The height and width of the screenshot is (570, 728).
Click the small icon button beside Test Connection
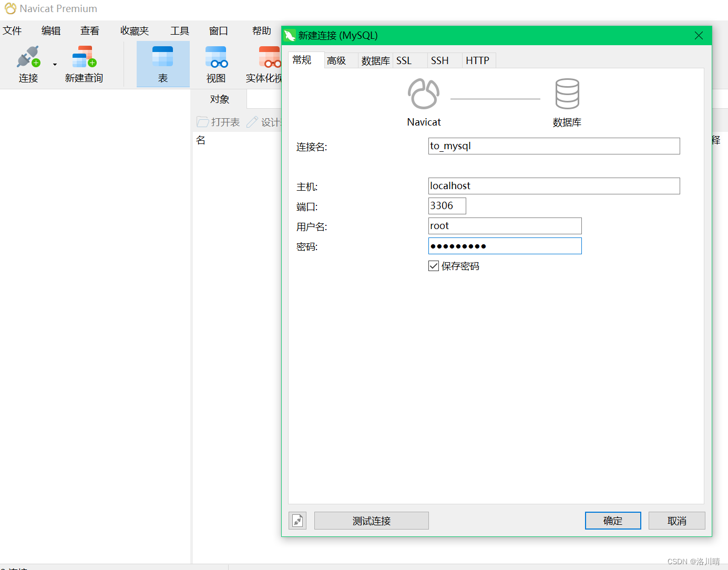[298, 521]
